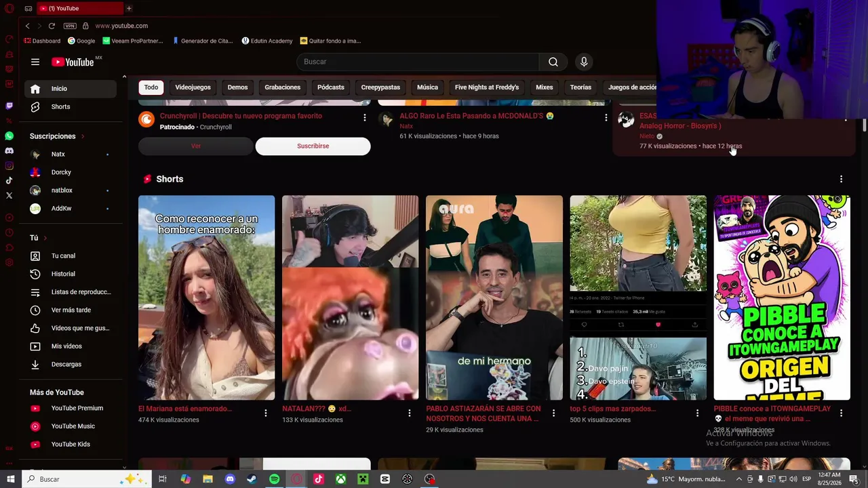Open Ver más tarde playlist
This screenshot has height=488, width=868.
pos(71,310)
